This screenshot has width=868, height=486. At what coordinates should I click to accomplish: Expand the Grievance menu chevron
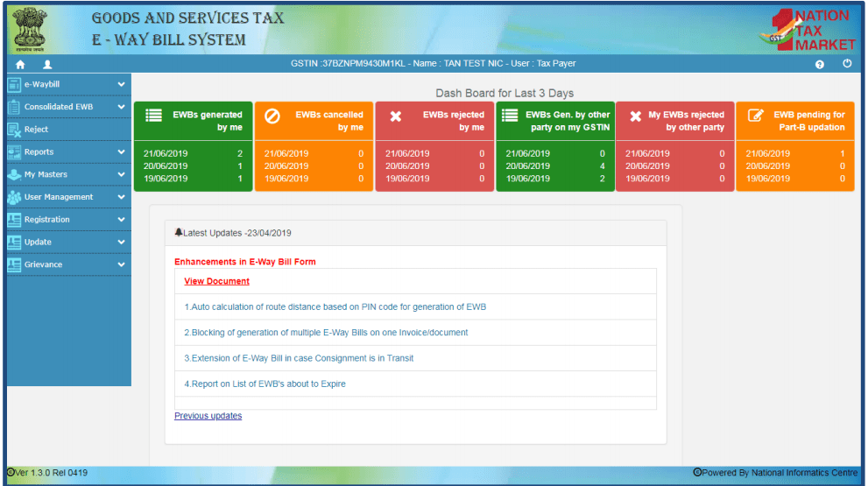pyautogui.click(x=121, y=264)
